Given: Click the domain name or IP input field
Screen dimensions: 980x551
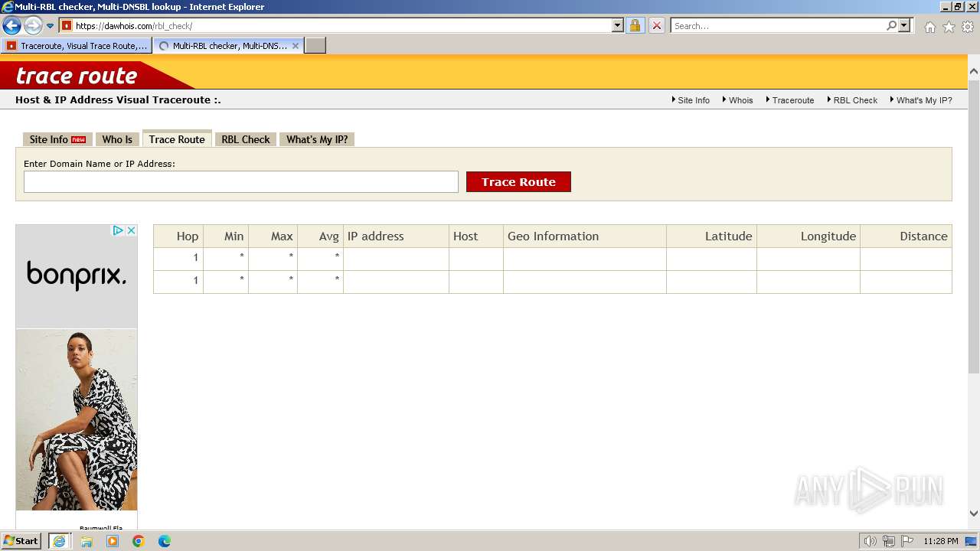Looking at the screenshot, I should 241,182.
